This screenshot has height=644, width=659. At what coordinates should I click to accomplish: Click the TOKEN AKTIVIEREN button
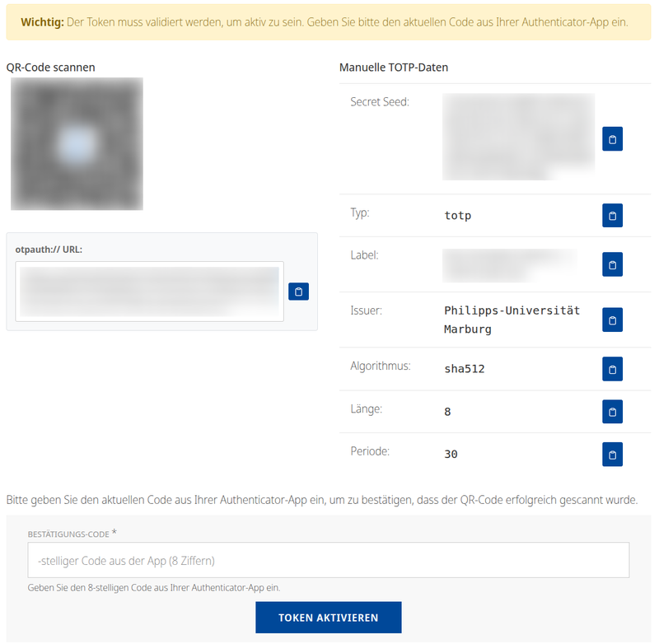point(328,617)
